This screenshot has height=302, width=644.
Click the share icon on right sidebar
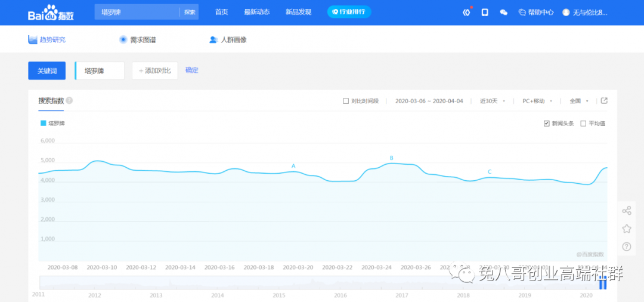click(x=626, y=211)
